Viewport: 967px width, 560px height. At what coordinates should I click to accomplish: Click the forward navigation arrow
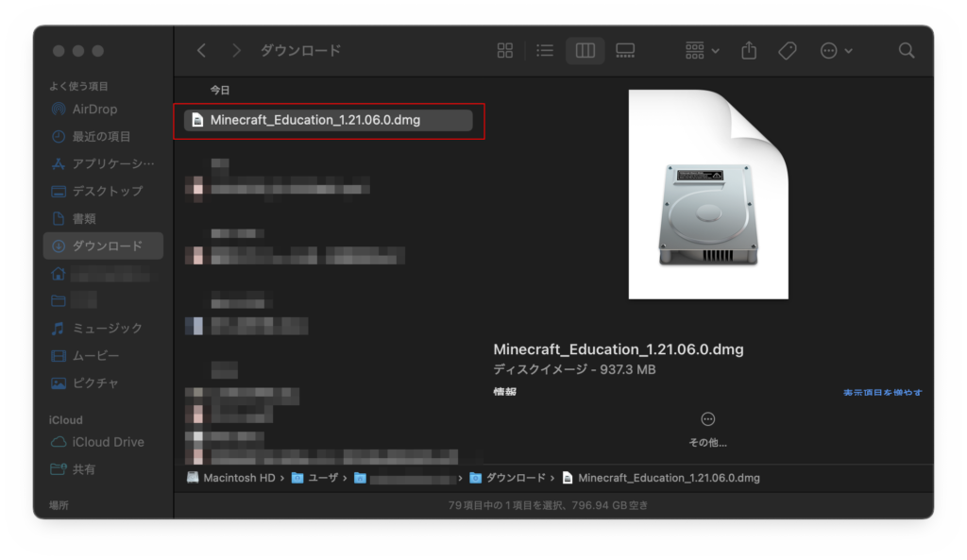(x=236, y=51)
